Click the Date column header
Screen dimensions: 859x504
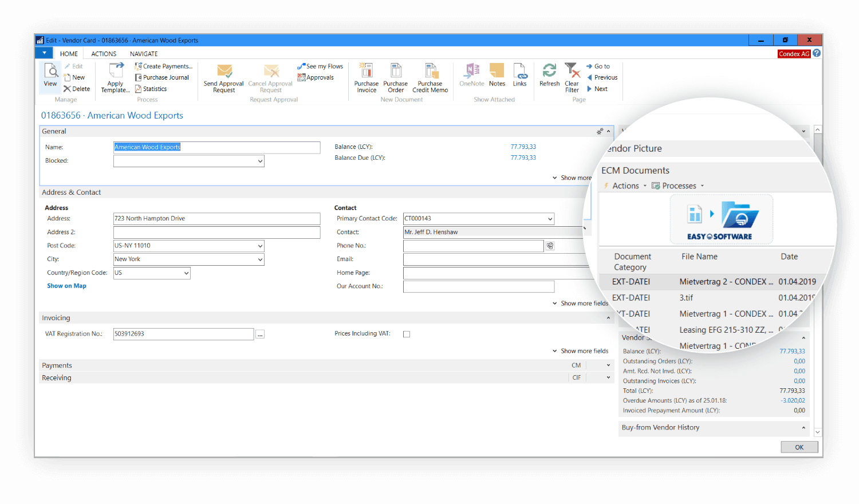789,257
